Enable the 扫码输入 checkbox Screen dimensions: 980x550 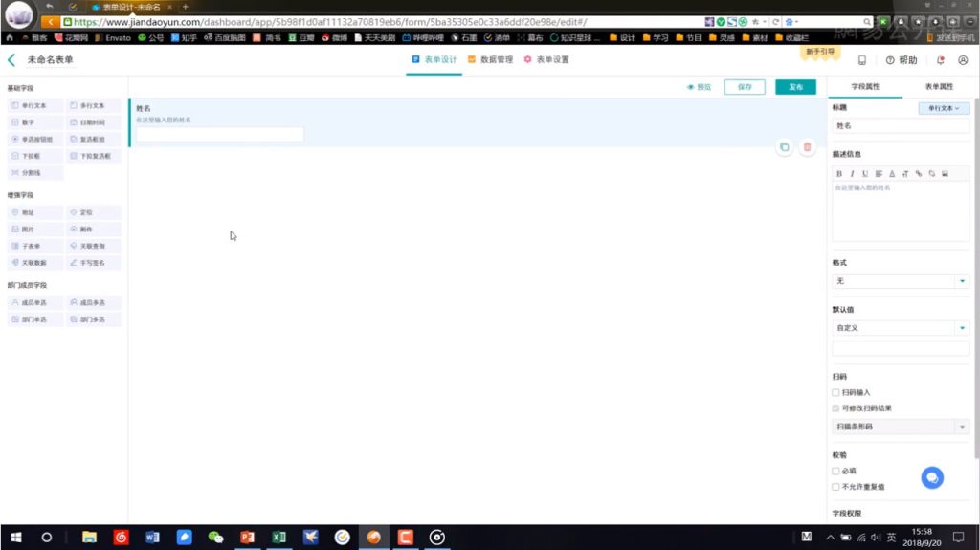tap(835, 392)
